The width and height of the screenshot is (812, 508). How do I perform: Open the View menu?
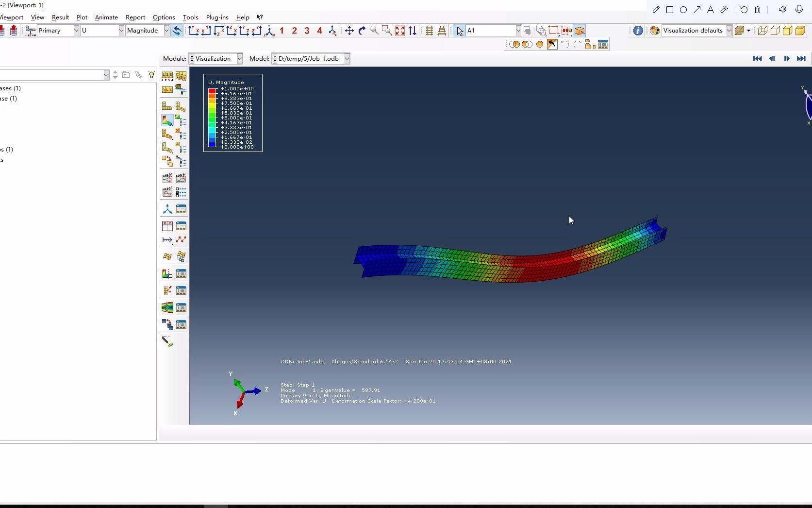pyautogui.click(x=37, y=17)
